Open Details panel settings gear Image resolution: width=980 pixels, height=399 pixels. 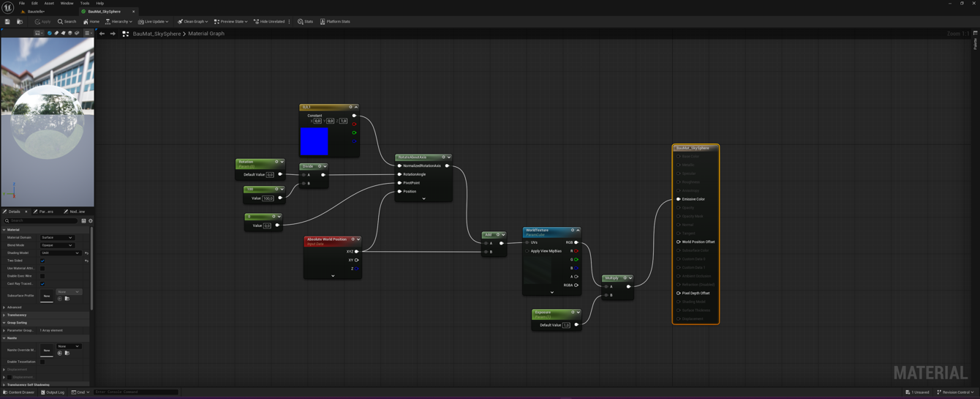[x=91, y=220]
